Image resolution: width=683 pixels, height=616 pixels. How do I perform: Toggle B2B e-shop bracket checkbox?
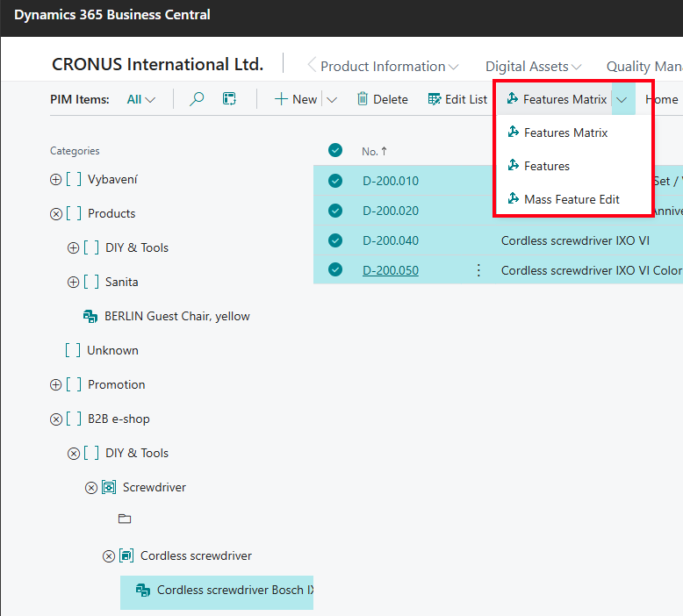[74, 419]
